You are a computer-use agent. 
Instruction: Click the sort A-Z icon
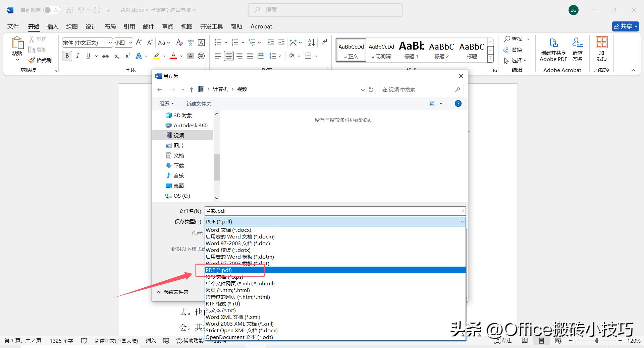click(311, 43)
